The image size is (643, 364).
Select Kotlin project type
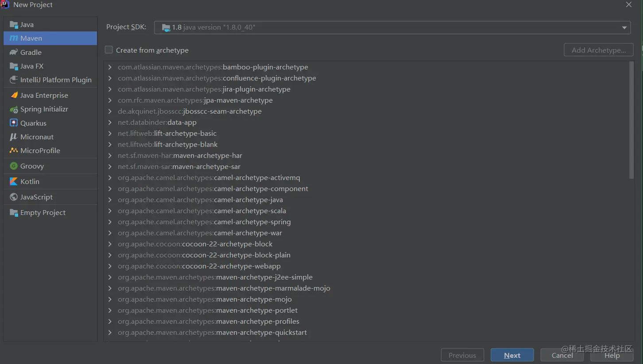pos(50,181)
